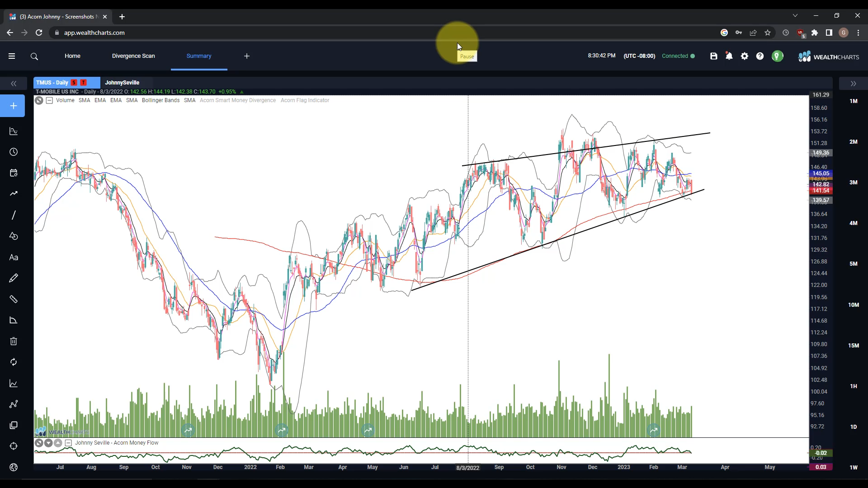Screen dimensions: 868x488
Task: Open the clock timeframe tool
Action: (x=14, y=152)
